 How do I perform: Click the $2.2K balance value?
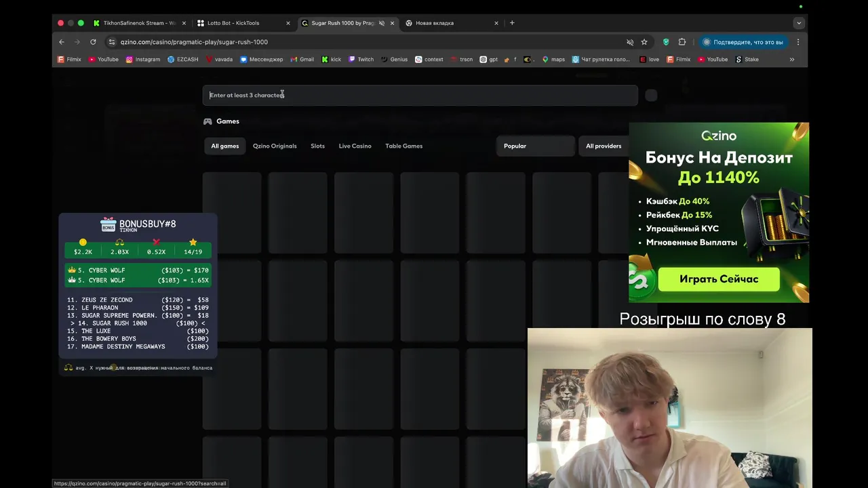(83, 252)
